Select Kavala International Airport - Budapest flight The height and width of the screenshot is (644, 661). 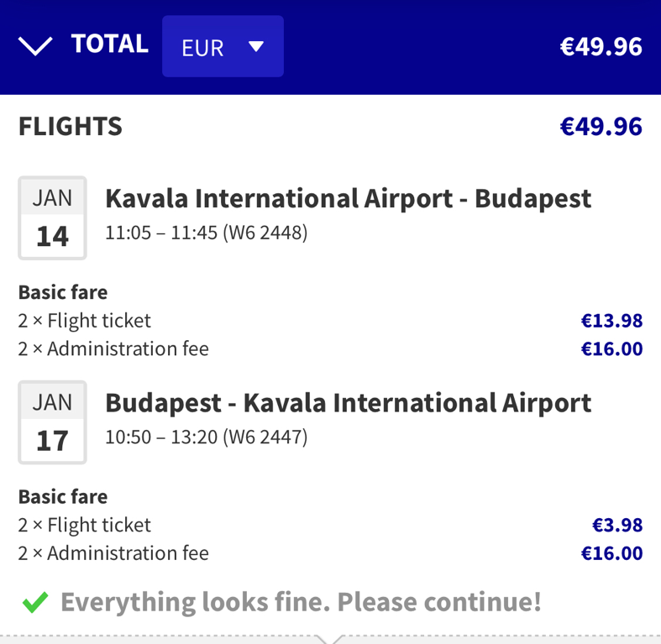point(348,199)
